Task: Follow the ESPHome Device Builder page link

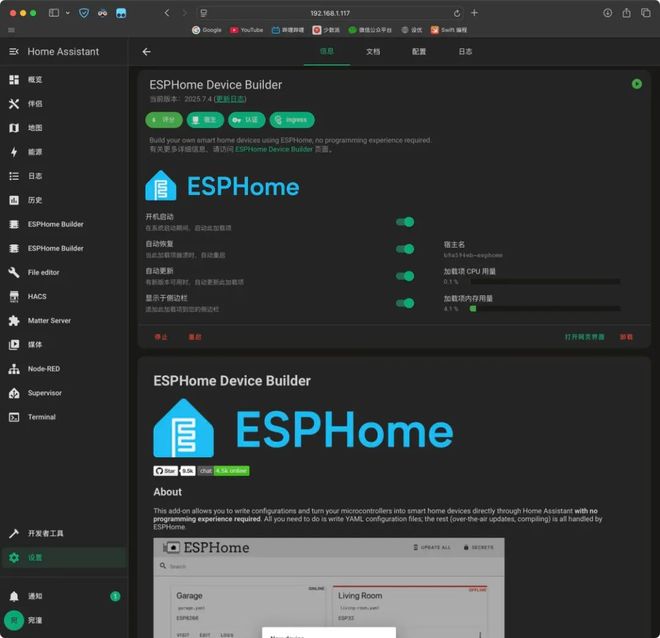Action: 274,149
